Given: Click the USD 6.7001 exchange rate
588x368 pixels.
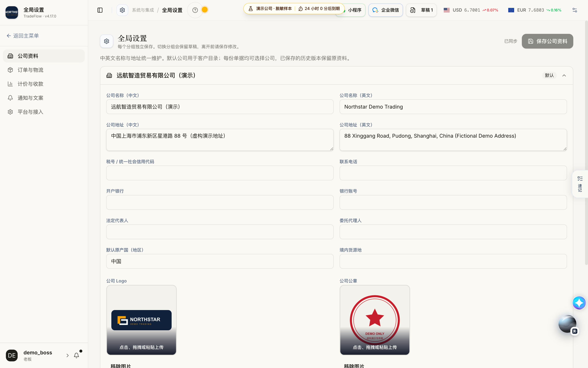Looking at the screenshot, I should click(471, 10).
